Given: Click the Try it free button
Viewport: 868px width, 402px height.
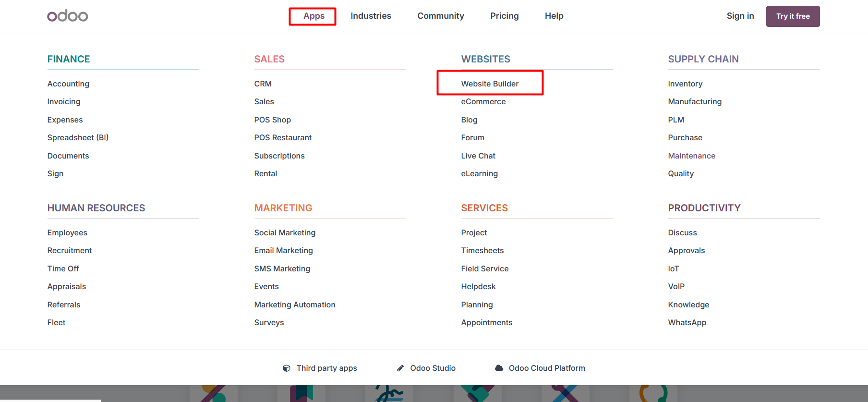Looking at the screenshot, I should tap(793, 16).
